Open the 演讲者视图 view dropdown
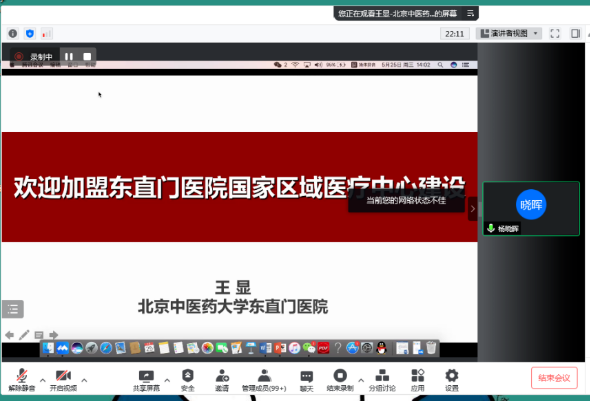 (x=509, y=34)
